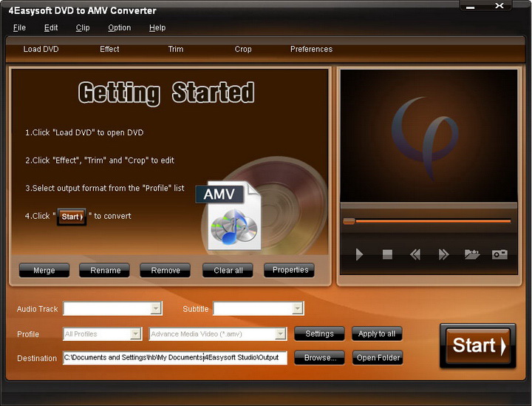Close the converter window
The image size is (532, 406).
(499, 6)
